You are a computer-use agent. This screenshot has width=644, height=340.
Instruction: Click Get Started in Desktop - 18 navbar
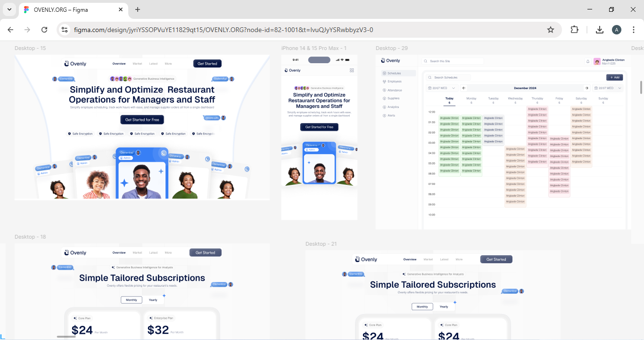click(206, 253)
